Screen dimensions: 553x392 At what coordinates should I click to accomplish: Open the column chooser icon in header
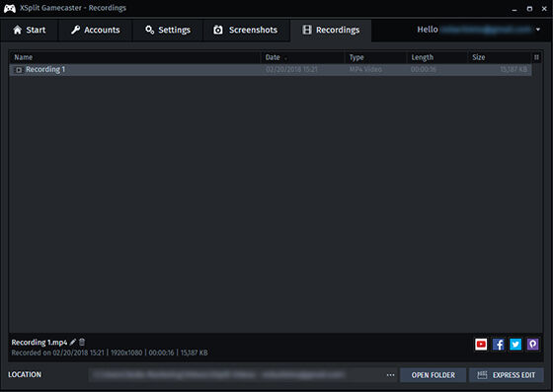(x=536, y=57)
